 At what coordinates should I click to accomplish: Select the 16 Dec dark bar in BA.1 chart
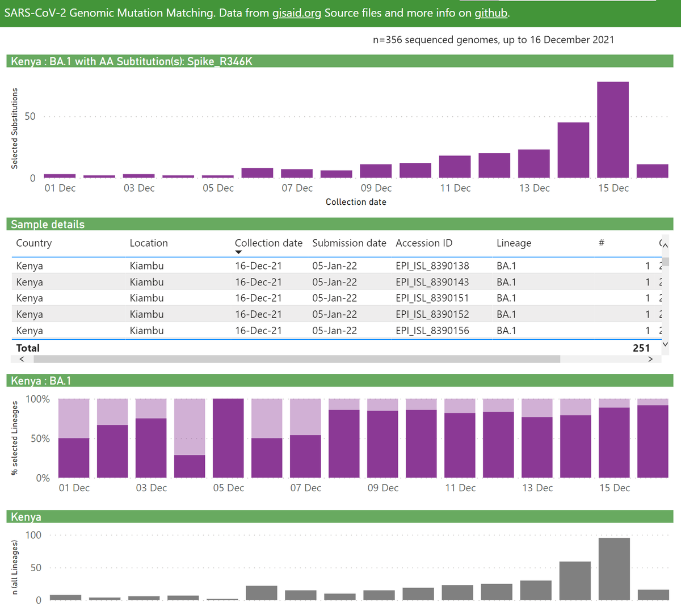pyautogui.click(x=653, y=441)
